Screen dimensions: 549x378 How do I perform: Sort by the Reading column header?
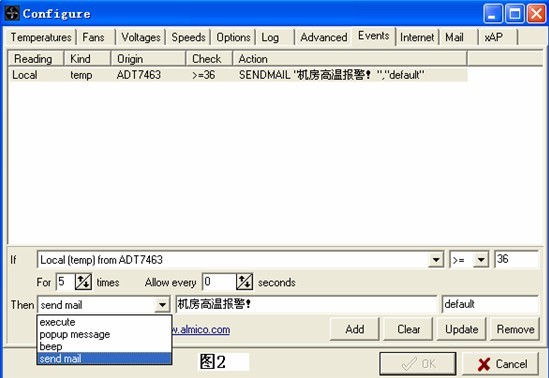(35, 58)
